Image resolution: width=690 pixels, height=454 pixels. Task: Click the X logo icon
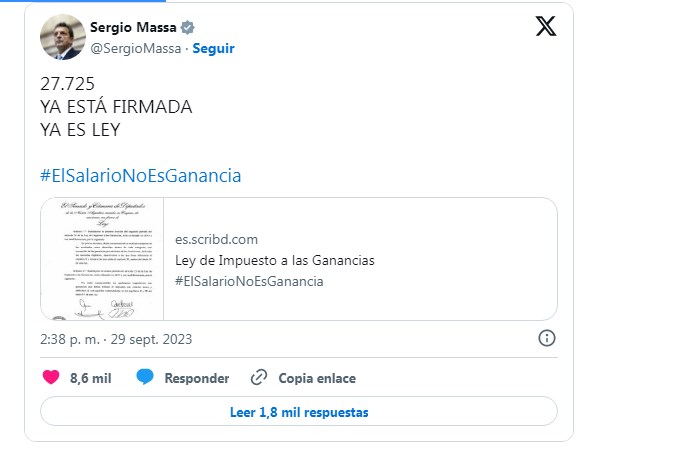pos(545,27)
